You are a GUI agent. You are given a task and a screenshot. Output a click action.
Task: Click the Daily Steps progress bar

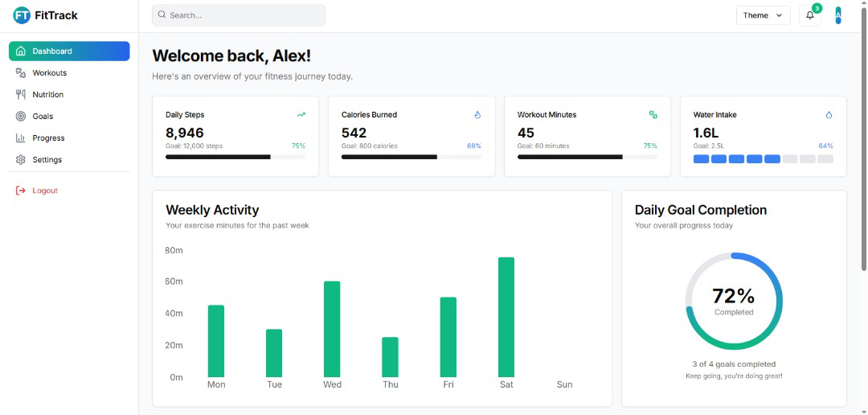click(x=235, y=157)
